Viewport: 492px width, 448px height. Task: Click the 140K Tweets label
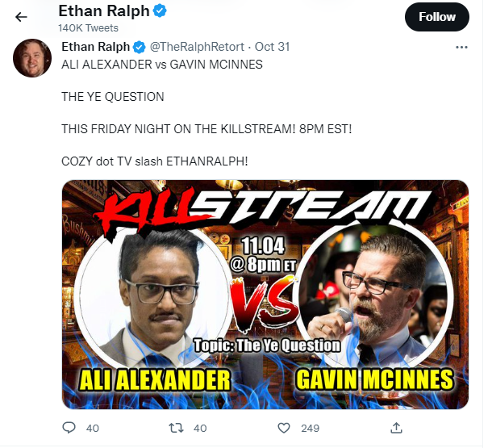click(x=88, y=28)
